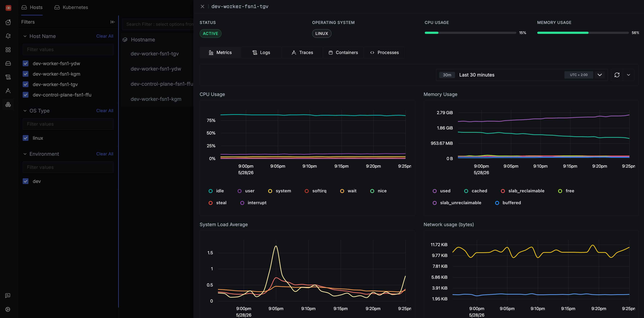
Task: Click the OS Type filter values field
Action: tap(68, 124)
